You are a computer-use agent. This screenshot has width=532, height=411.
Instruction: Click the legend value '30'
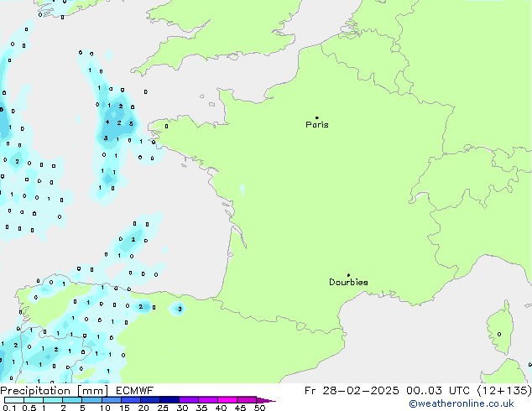(x=182, y=408)
